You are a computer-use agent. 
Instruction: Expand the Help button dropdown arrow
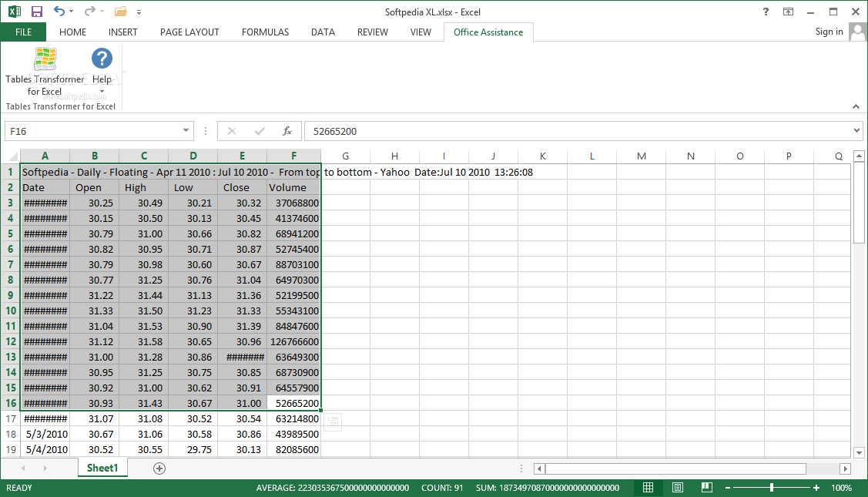(102, 92)
